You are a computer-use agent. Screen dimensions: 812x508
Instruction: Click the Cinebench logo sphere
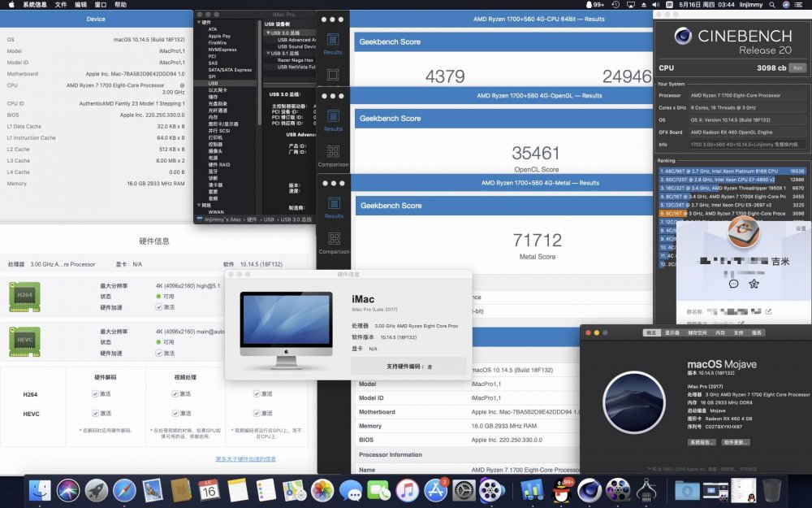(x=683, y=36)
